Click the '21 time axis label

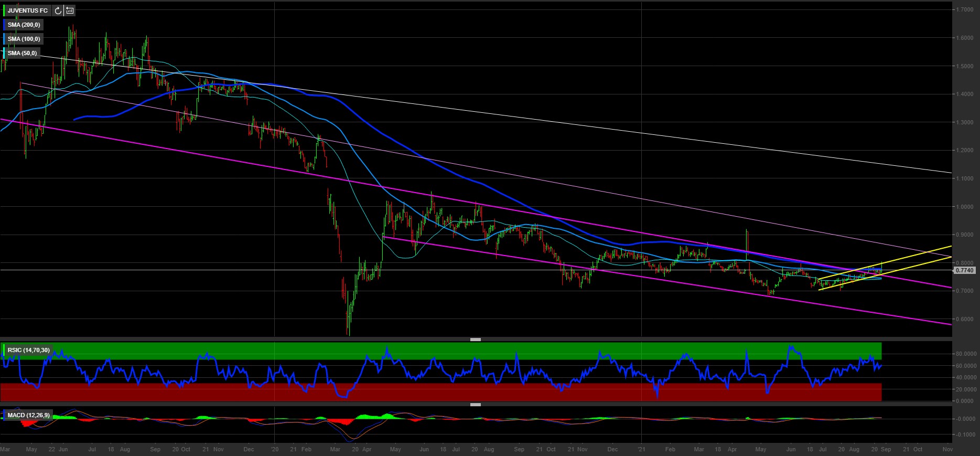click(642, 449)
